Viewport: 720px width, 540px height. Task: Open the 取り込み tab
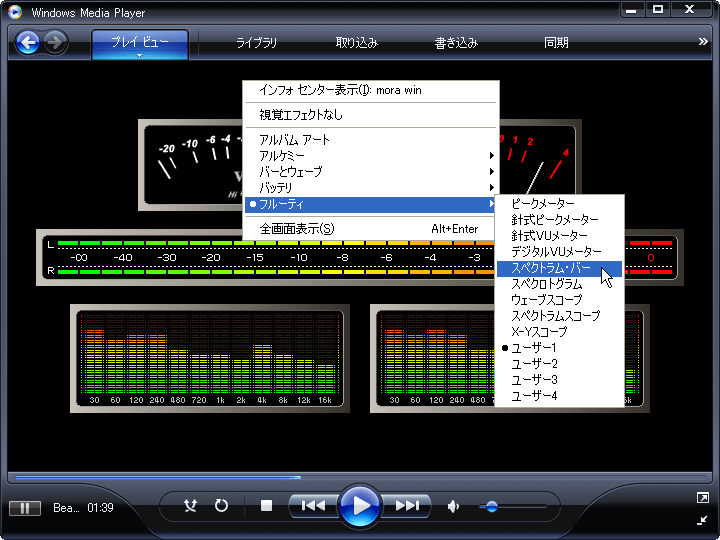pyautogui.click(x=356, y=43)
